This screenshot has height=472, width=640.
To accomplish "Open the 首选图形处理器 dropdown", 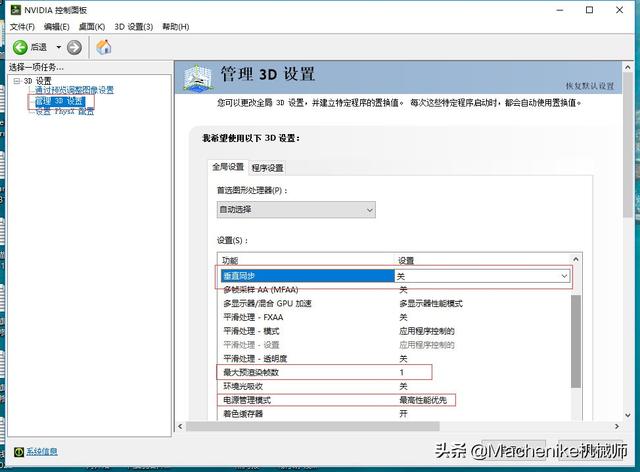I will [x=296, y=210].
